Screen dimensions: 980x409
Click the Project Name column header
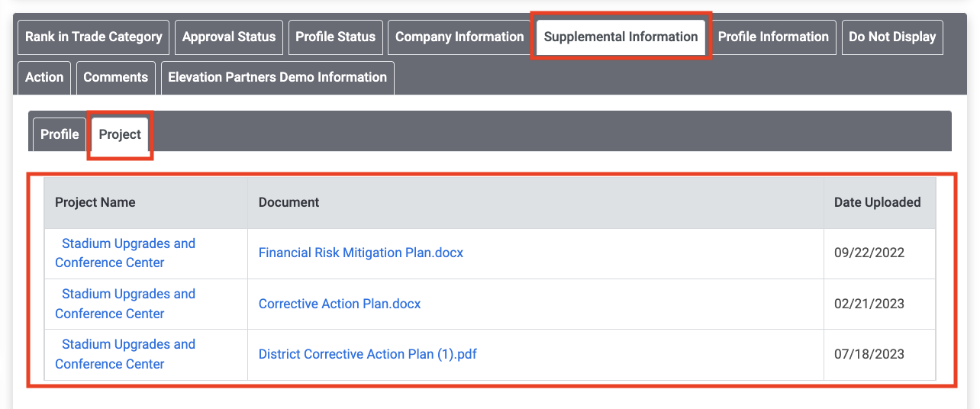(95, 202)
